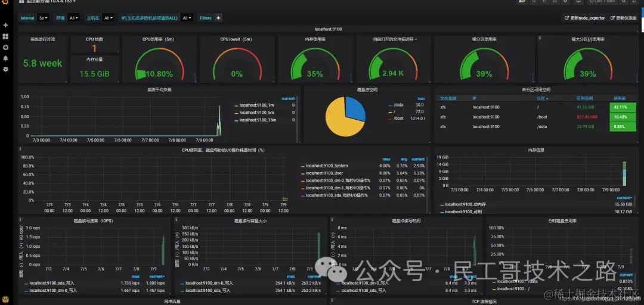Image resolution: width=644 pixels, height=305 pixels.
Task: Click the 5.8 week uptime value
Action: (x=42, y=63)
